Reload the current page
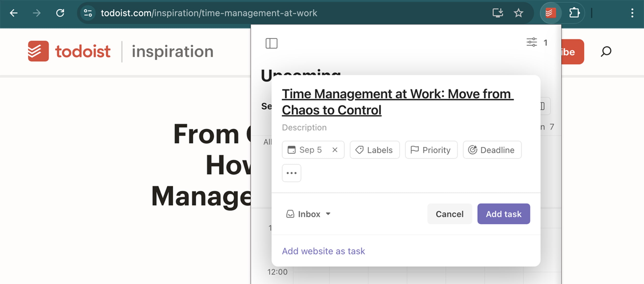The height and width of the screenshot is (284, 644). [60, 13]
